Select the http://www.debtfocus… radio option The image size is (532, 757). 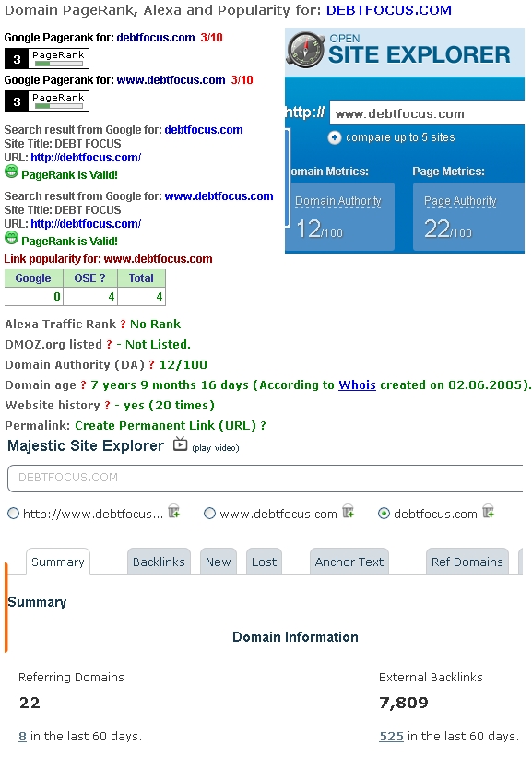coord(14,514)
